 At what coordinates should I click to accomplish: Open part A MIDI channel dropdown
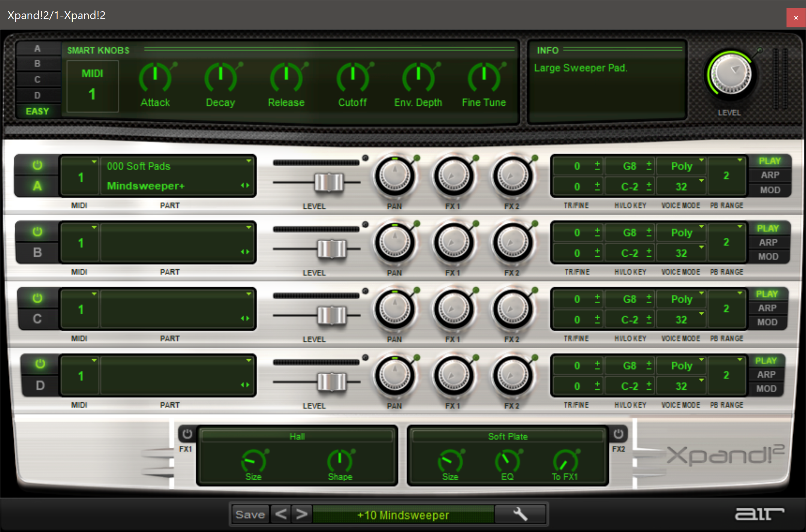tap(94, 162)
